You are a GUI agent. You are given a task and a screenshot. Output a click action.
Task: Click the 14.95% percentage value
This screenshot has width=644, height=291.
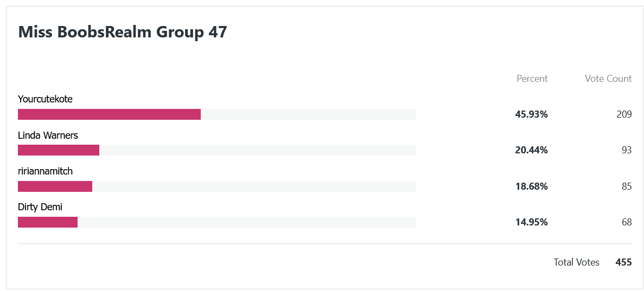(x=532, y=222)
